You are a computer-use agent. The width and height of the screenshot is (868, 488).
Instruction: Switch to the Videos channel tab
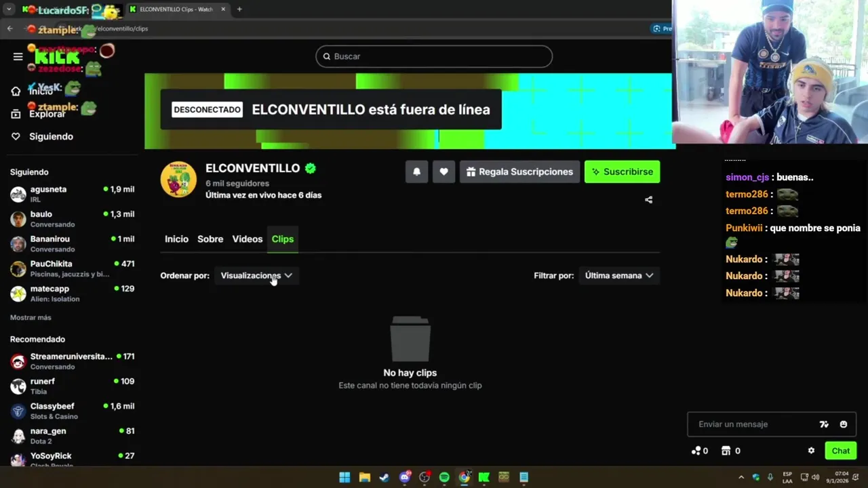pyautogui.click(x=248, y=239)
